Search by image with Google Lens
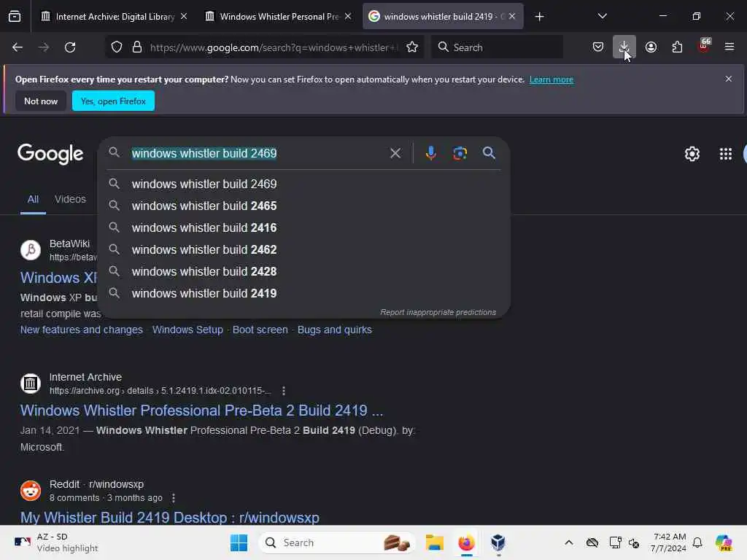 pos(460,153)
